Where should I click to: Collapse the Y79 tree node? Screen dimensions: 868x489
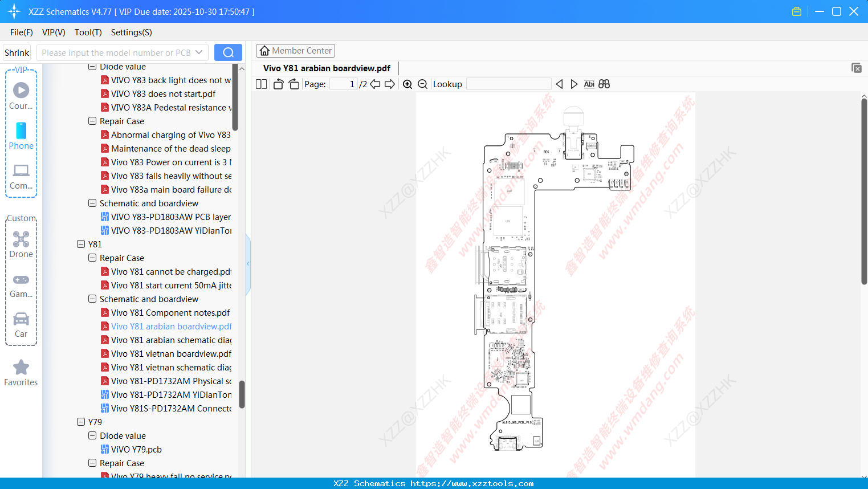(81, 422)
